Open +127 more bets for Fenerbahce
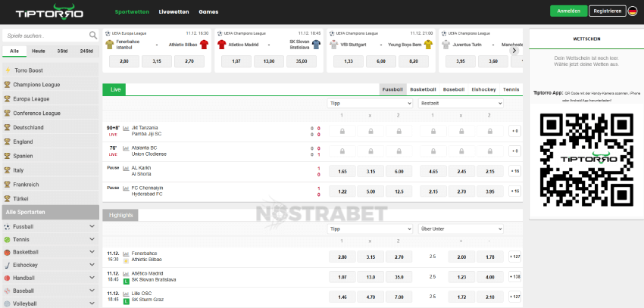The width and height of the screenshot is (644, 308). click(x=514, y=257)
